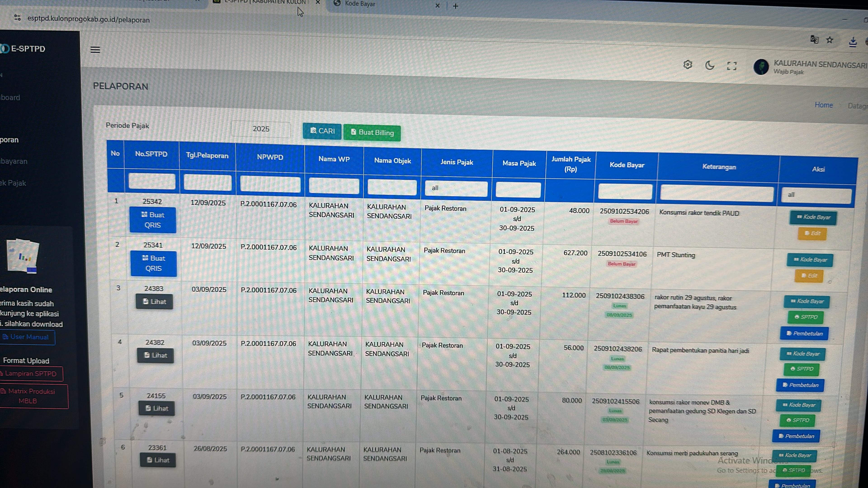Click the green Buat Billing button
This screenshot has height=488, width=868.
pos(372,133)
